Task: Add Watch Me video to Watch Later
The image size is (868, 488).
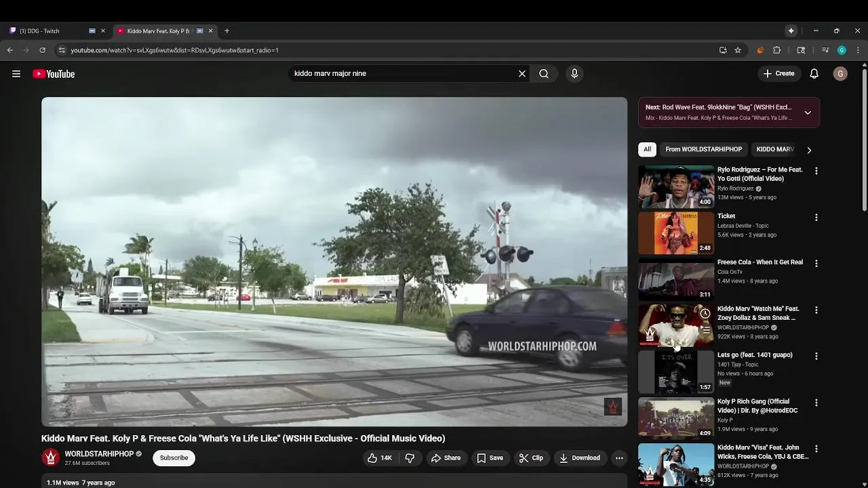Action: click(x=705, y=314)
